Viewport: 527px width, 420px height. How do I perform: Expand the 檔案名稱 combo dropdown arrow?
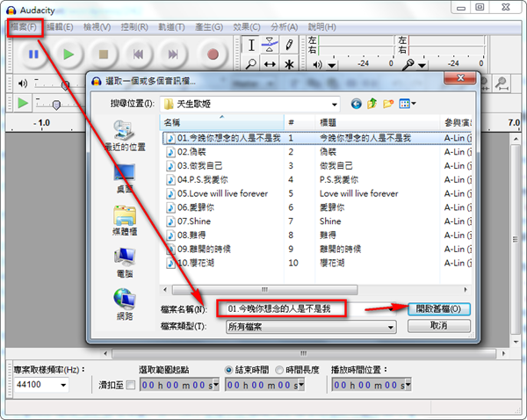click(x=391, y=309)
